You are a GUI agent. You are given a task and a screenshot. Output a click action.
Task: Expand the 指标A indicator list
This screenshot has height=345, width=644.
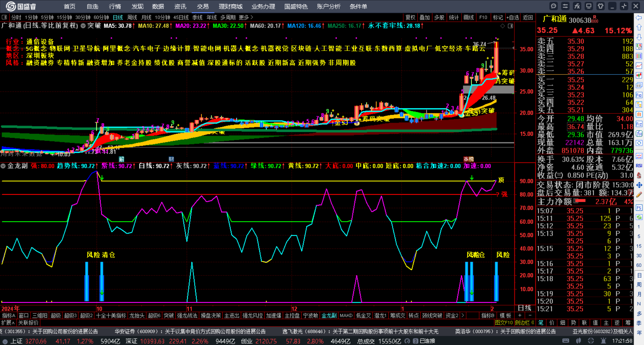click(9, 316)
